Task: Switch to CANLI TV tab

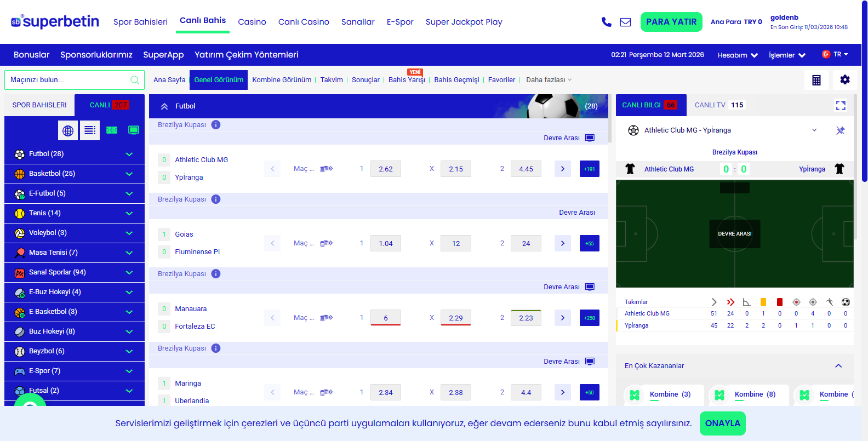Action: click(719, 105)
